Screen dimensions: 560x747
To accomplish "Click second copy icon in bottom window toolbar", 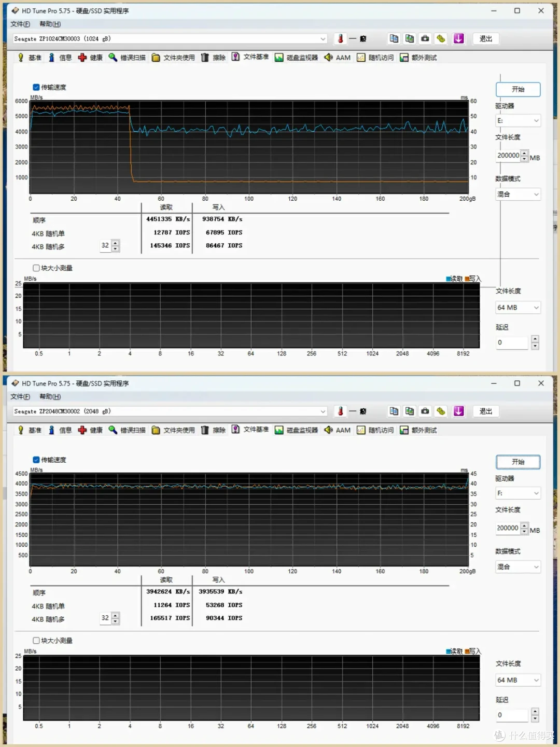I will tap(410, 411).
